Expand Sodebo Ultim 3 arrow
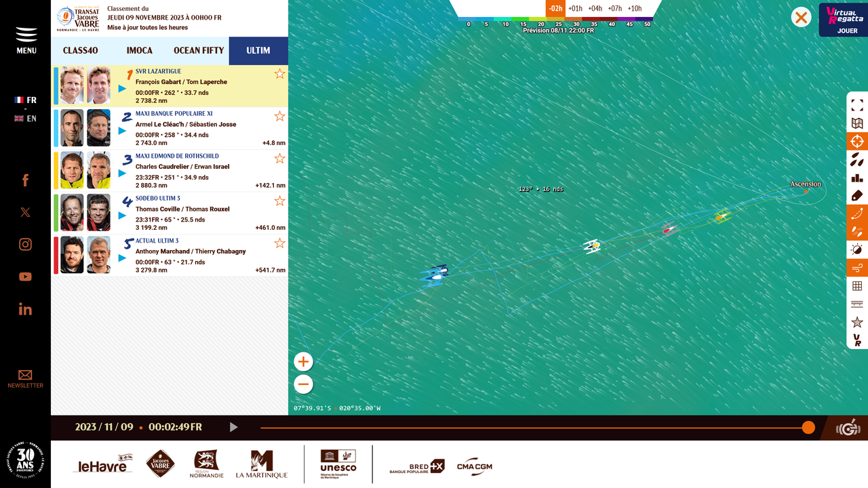This screenshot has height=488, width=868. tap(122, 216)
